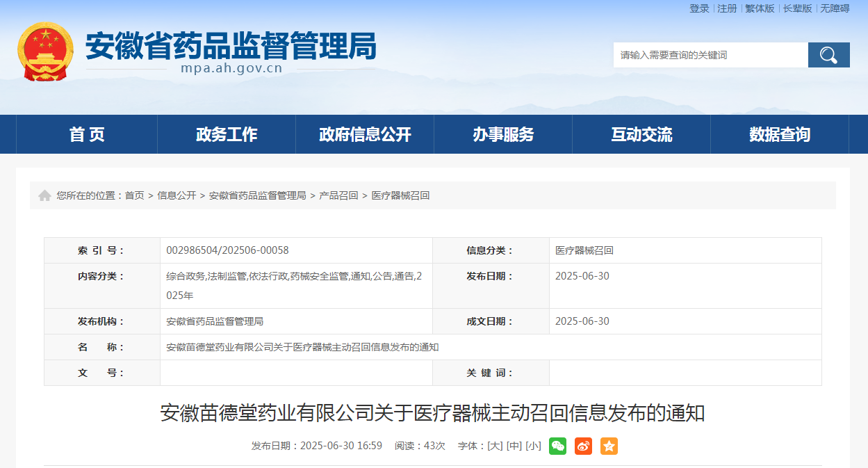868x468 pixels.
Task: Click the content category value starting 综合政务
Action: (294, 286)
